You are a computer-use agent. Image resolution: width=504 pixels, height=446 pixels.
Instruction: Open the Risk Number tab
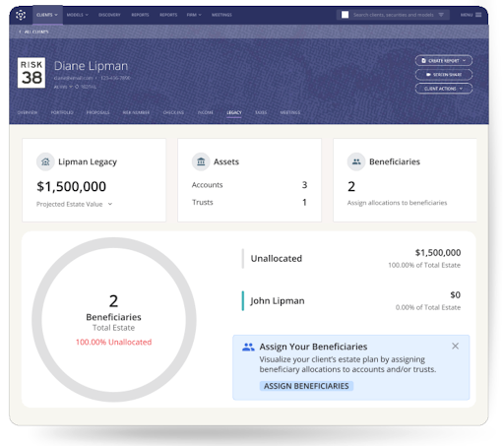136,112
